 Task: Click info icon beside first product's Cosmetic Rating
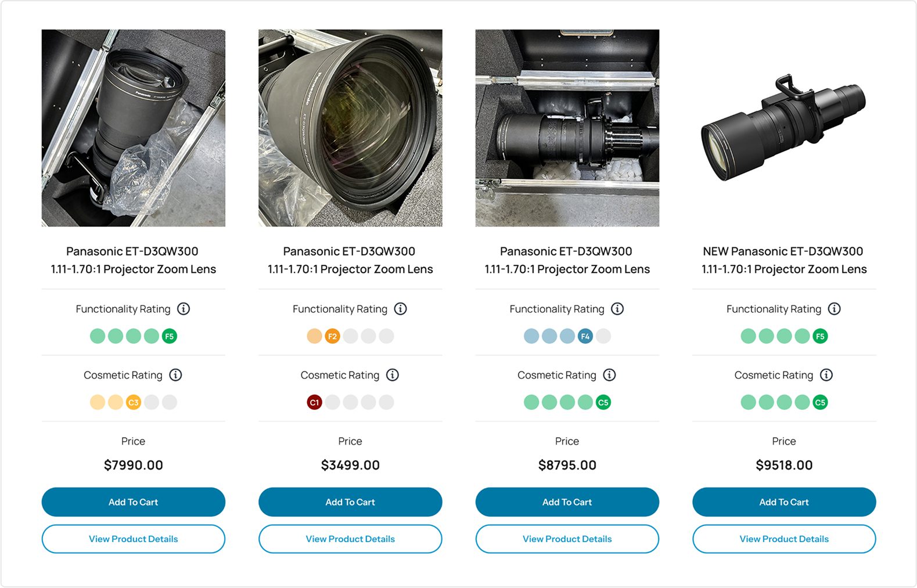coord(175,375)
